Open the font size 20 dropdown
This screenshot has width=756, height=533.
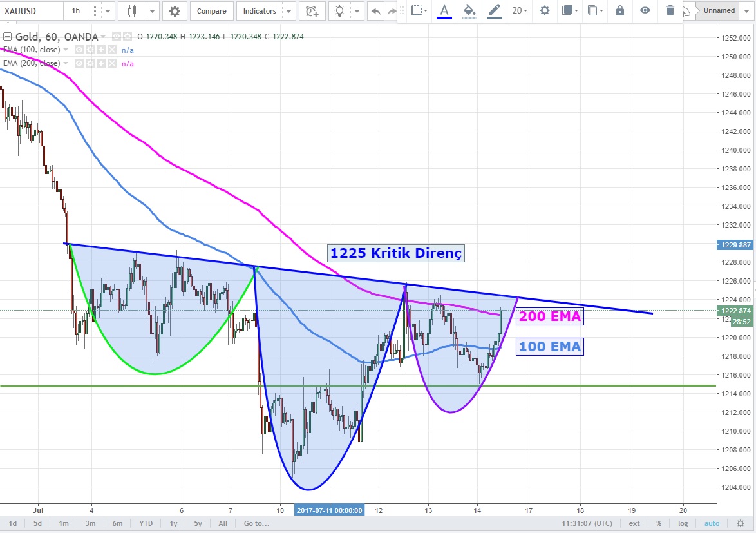tap(519, 10)
